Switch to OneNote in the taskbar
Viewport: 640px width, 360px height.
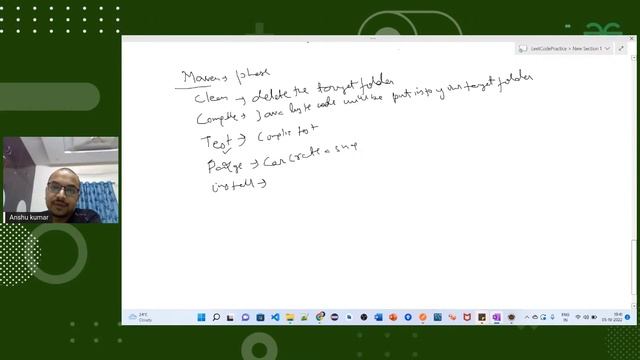tap(496, 317)
